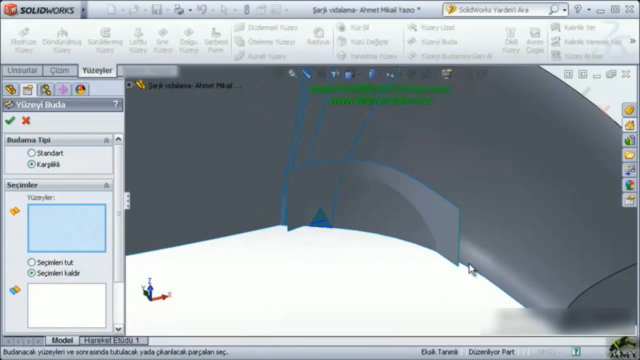Open the search box dropdown arrow
The height and width of the screenshot is (360, 640).
564,10
